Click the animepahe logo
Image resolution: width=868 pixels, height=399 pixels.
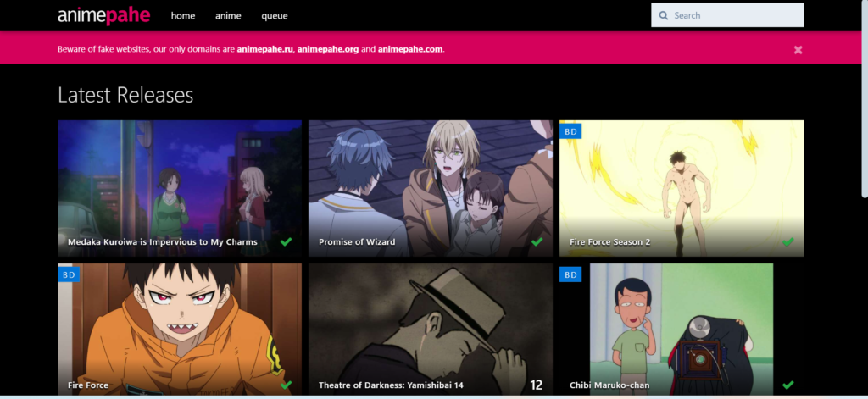click(x=103, y=15)
